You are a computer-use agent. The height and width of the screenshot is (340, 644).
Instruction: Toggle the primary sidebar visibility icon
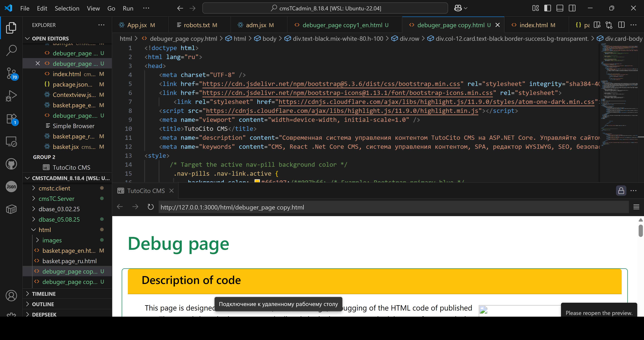click(547, 8)
